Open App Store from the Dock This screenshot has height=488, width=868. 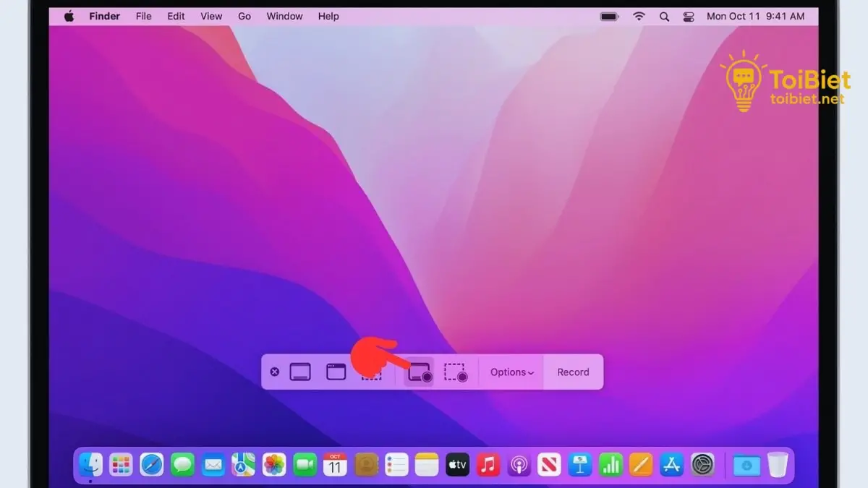(671, 465)
